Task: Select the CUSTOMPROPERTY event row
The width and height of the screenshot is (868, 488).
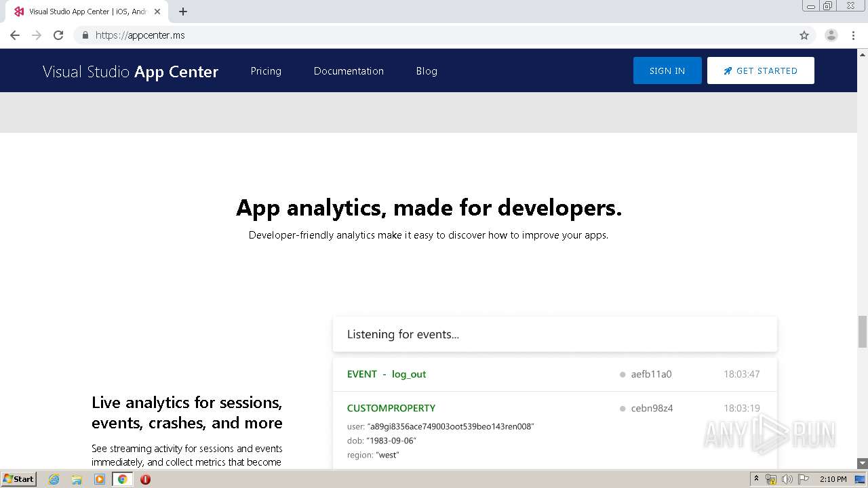Action: pyautogui.click(x=555, y=430)
